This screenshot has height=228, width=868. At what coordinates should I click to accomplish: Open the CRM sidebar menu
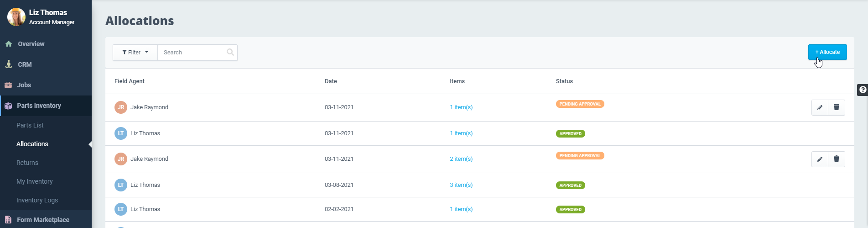click(x=25, y=64)
